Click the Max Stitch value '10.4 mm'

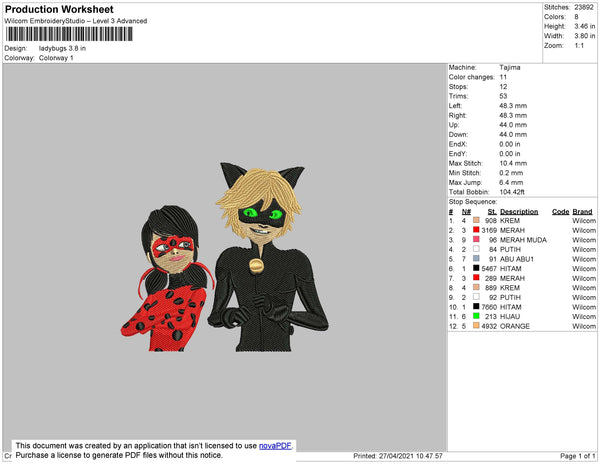[513, 163]
